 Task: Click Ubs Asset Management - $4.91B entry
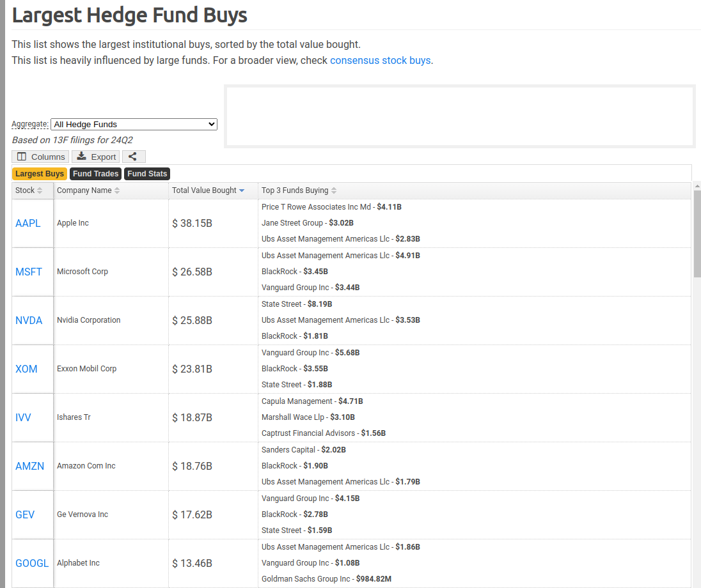tap(341, 256)
